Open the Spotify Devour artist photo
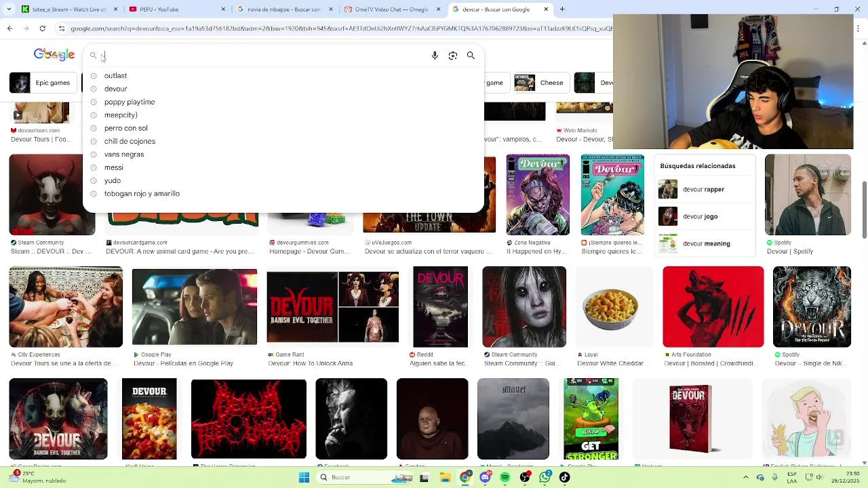 (x=808, y=195)
